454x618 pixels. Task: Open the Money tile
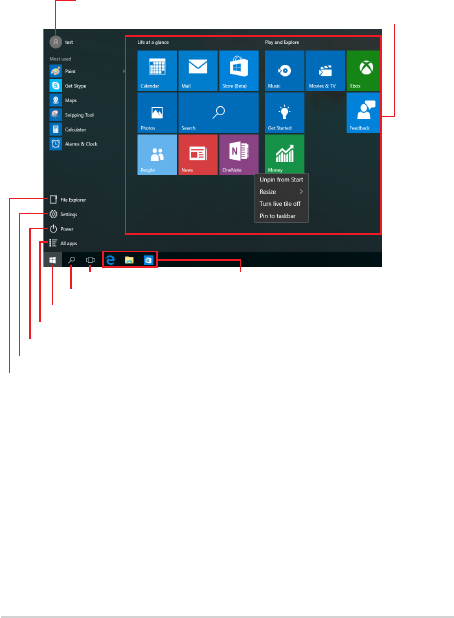[285, 154]
